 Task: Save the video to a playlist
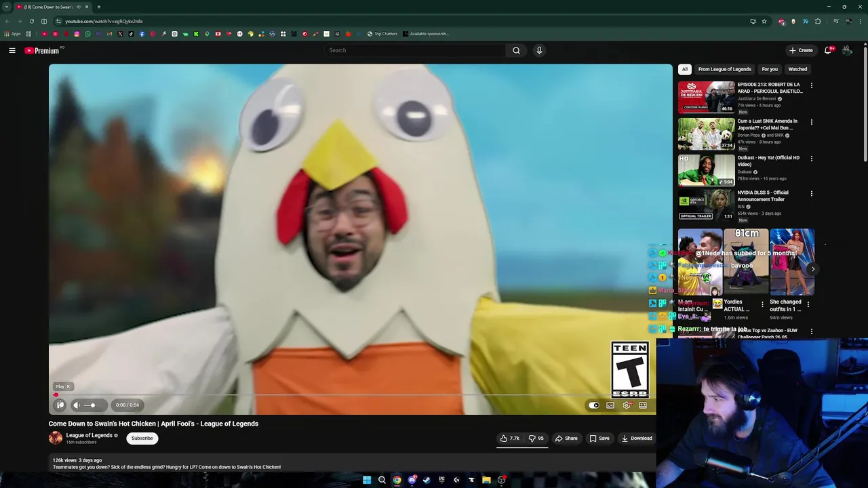pyautogui.click(x=599, y=438)
